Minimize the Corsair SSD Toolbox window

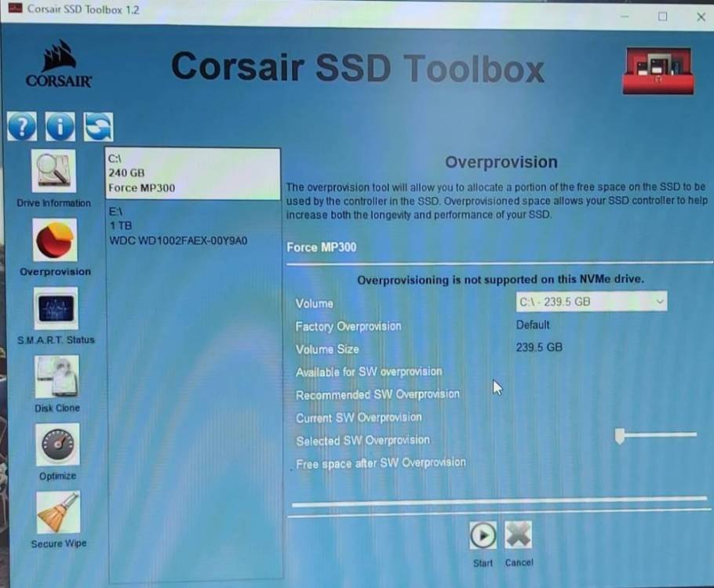pyautogui.click(x=625, y=16)
